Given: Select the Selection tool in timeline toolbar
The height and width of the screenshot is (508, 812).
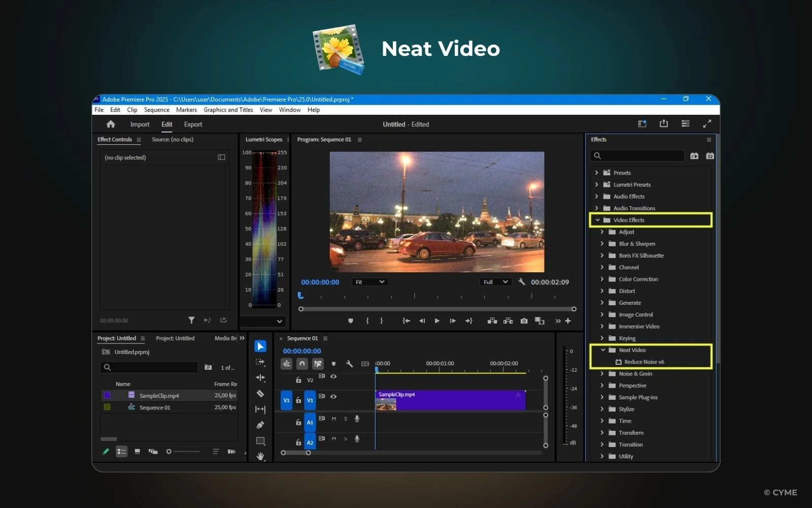Looking at the screenshot, I should click(260, 346).
